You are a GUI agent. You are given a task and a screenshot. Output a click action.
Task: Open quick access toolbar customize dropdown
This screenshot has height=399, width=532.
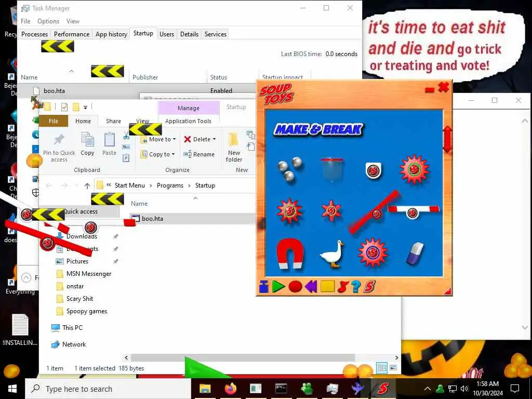86,107
